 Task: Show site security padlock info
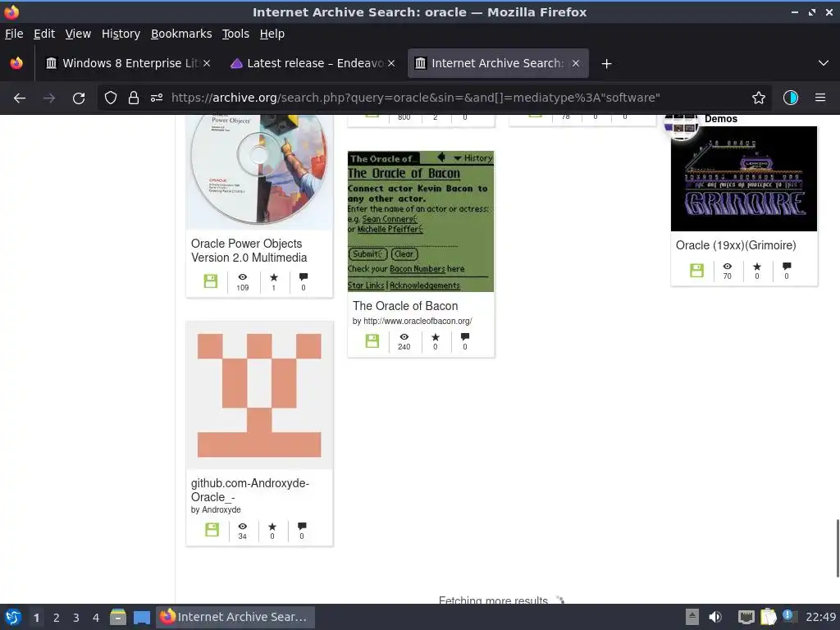pyautogui.click(x=134, y=98)
